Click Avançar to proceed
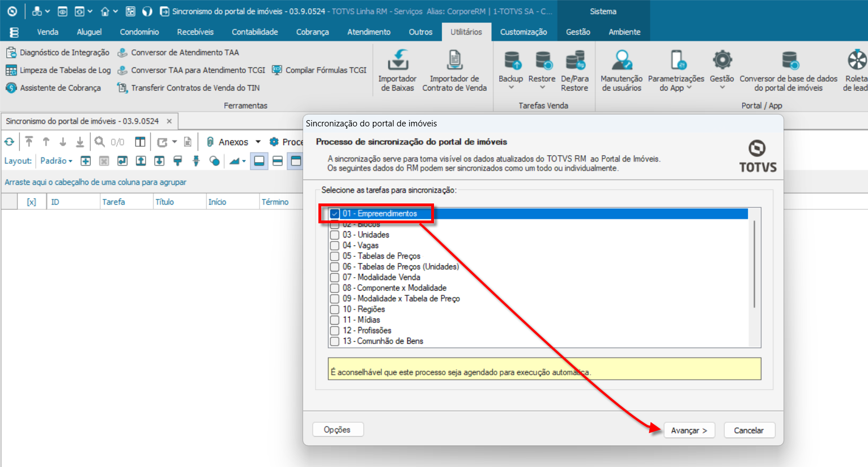 [689, 430]
